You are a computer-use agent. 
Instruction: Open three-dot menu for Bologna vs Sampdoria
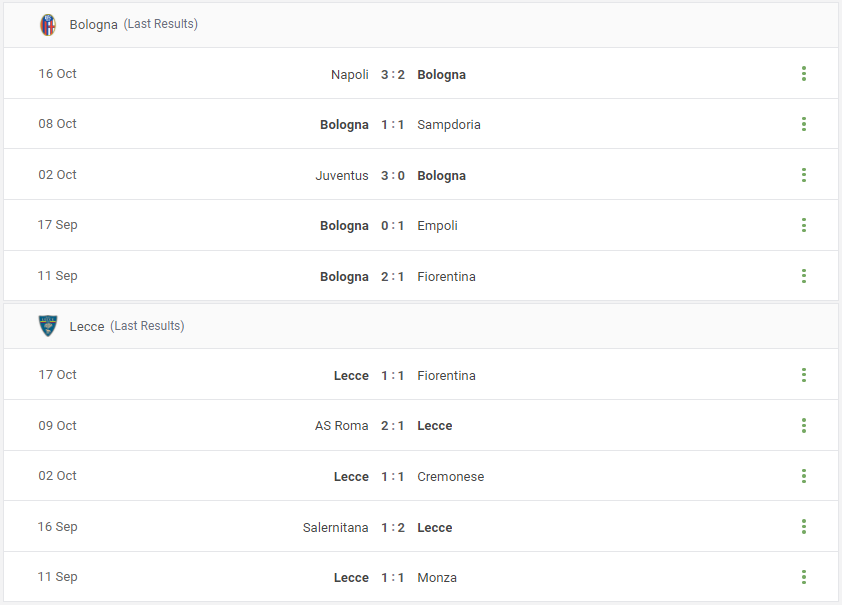pyautogui.click(x=803, y=124)
